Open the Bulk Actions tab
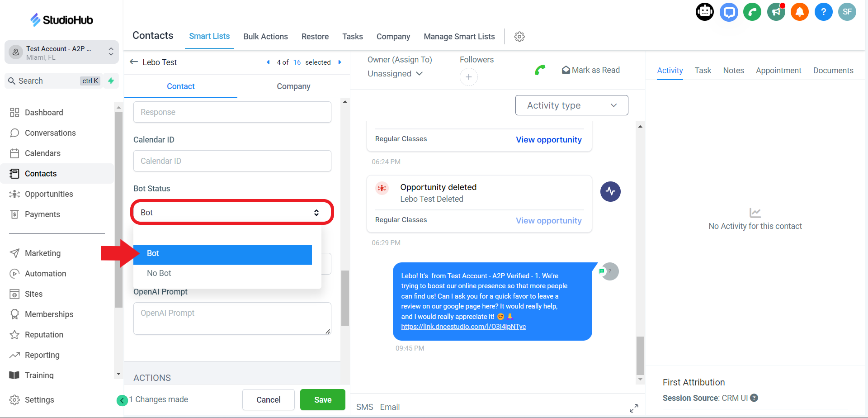Viewport: 868px width, 418px height. click(x=265, y=37)
